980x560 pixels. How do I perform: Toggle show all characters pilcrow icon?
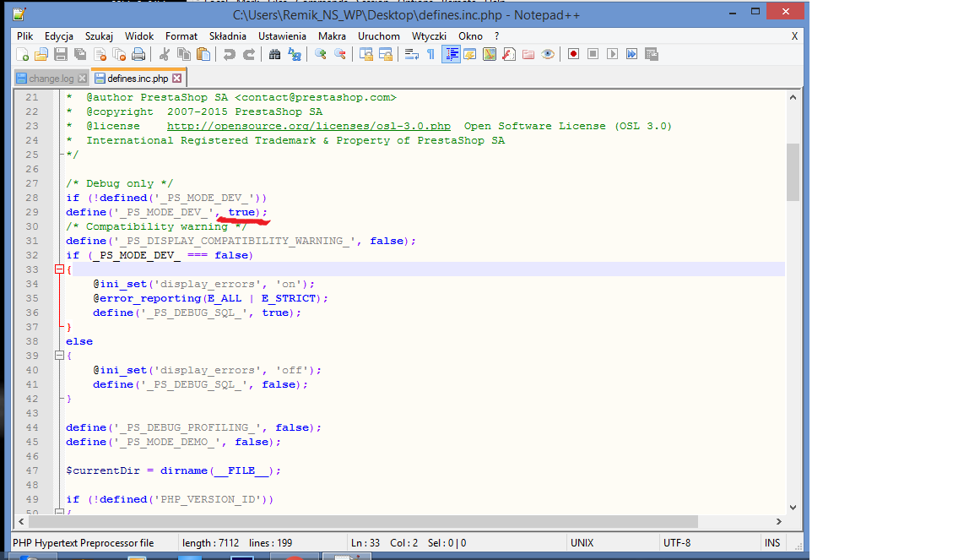pyautogui.click(x=430, y=54)
